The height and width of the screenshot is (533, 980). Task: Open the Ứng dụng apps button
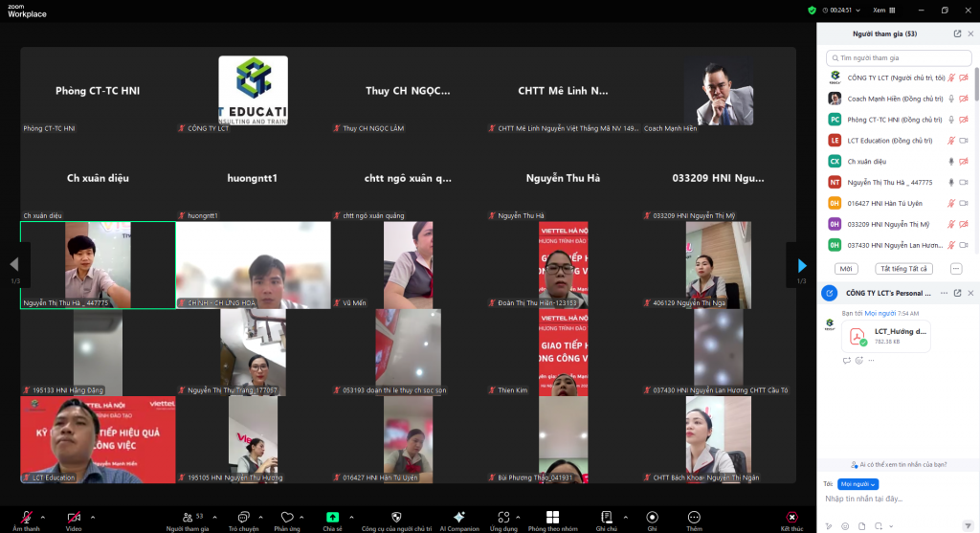503,520
